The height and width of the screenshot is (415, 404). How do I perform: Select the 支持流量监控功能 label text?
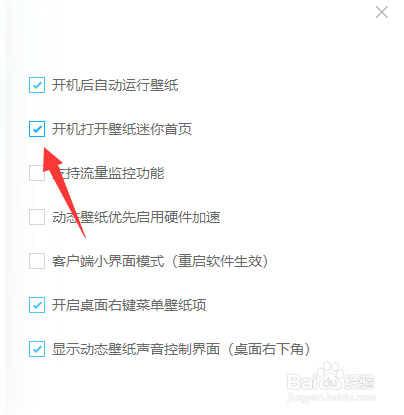click(x=108, y=173)
